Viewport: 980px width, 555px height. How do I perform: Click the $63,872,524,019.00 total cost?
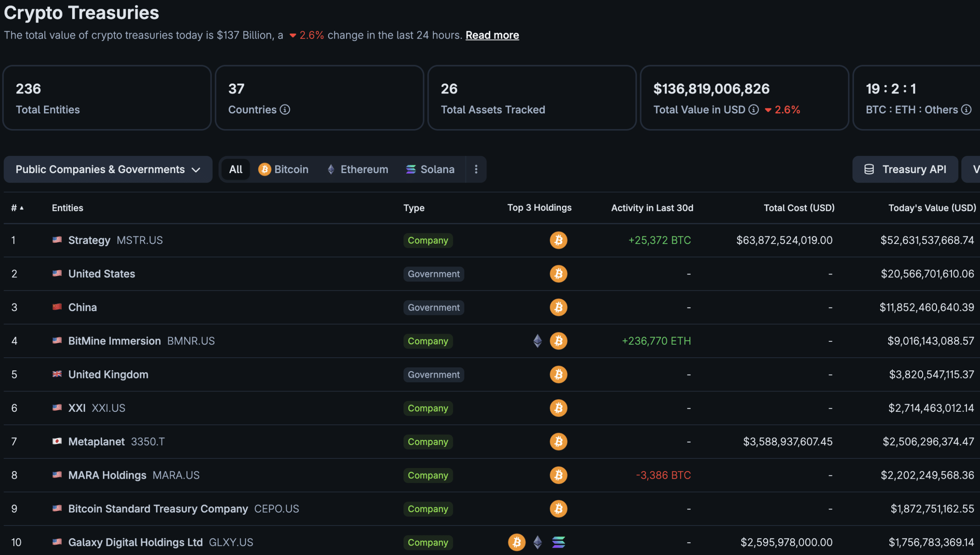[784, 240]
